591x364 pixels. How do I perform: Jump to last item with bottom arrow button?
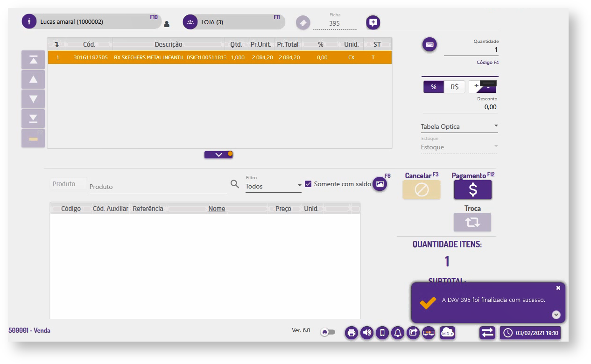pyautogui.click(x=33, y=119)
